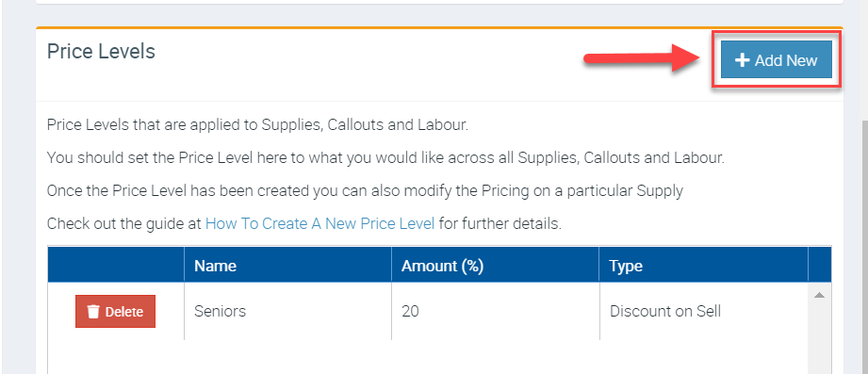This screenshot has width=868, height=374.
Task: Select the Amount (%) column header
Action: pyautogui.click(x=496, y=266)
